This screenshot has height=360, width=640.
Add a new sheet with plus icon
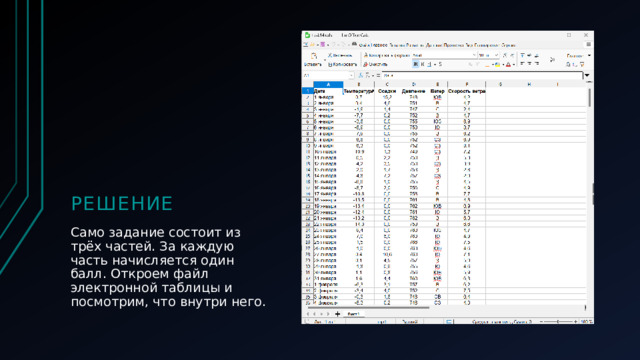click(x=338, y=314)
